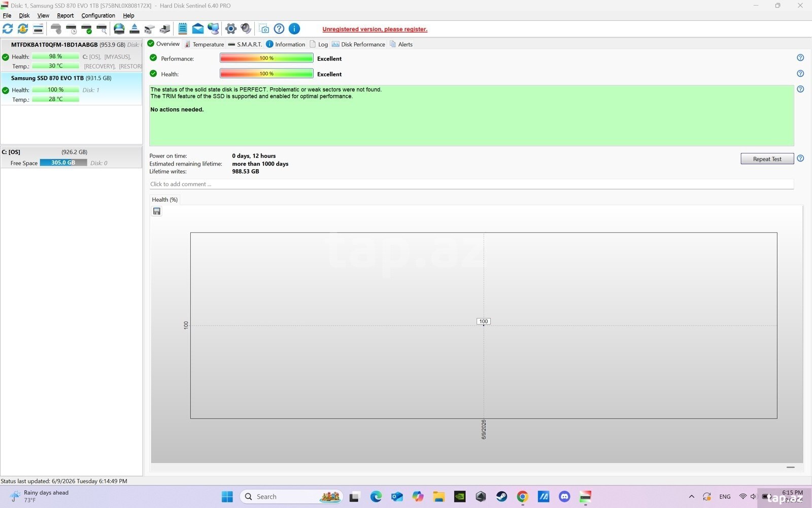
Task: Click the speaker sound toolbar icon
Action: coord(246,29)
